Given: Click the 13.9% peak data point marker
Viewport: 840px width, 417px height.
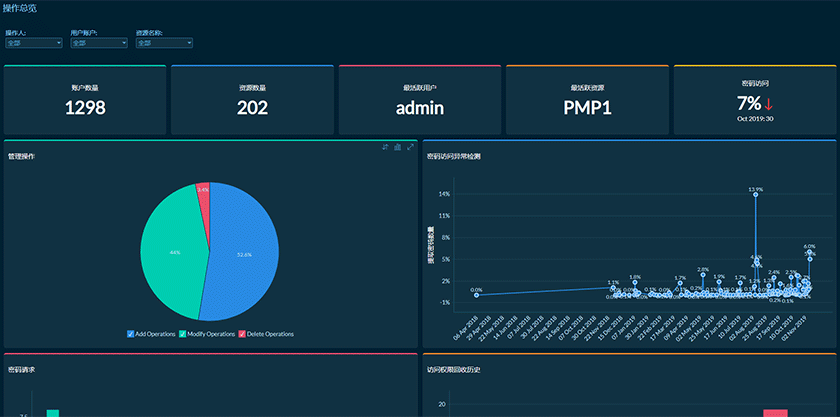Looking at the screenshot, I should point(755,195).
